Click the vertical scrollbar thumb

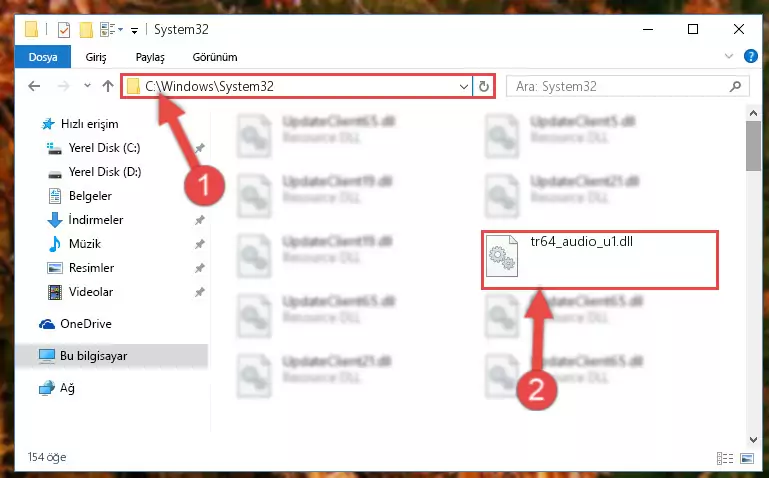(753, 146)
